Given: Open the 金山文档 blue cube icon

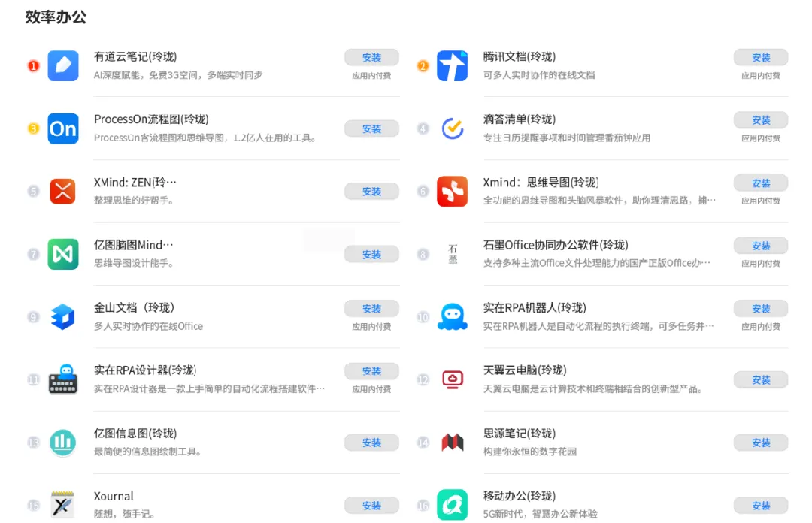Looking at the screenshot, I should tap(63, 317).
